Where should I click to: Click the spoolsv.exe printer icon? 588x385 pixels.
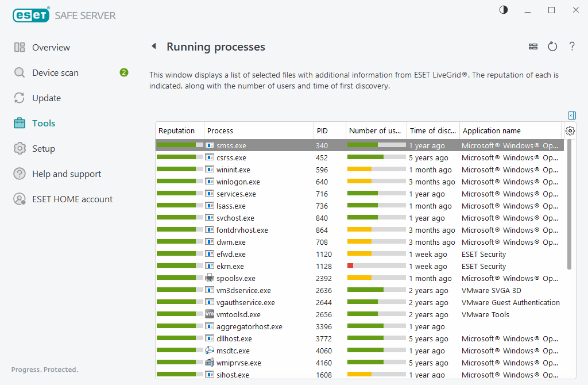(210, 278)
